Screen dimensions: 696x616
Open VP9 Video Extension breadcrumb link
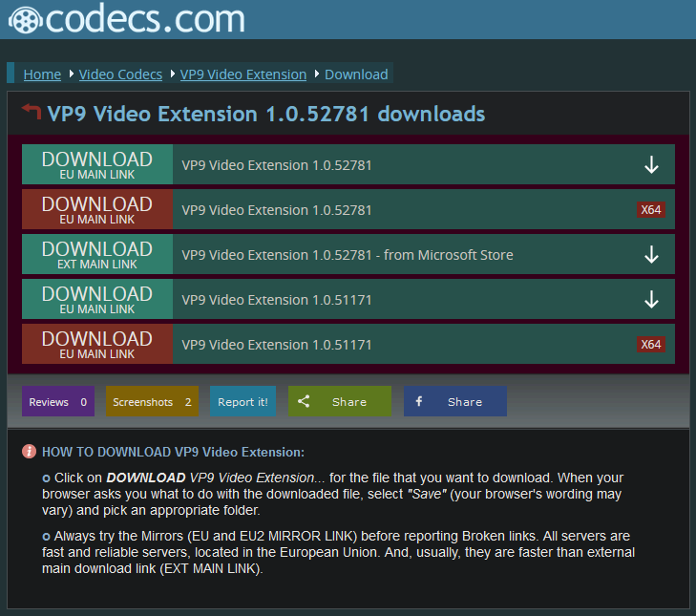(243, 74)
